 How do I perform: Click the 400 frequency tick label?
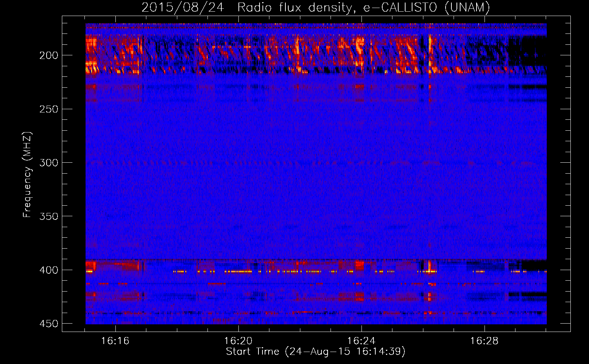48,270
